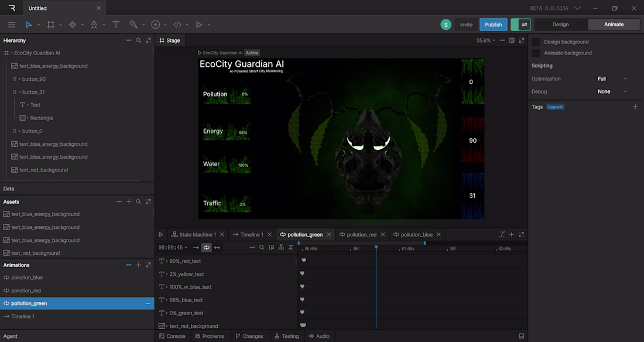Pop out the Hierarchy panel
The width and height of the screenshot is (644, 342).
click(148, 40)
